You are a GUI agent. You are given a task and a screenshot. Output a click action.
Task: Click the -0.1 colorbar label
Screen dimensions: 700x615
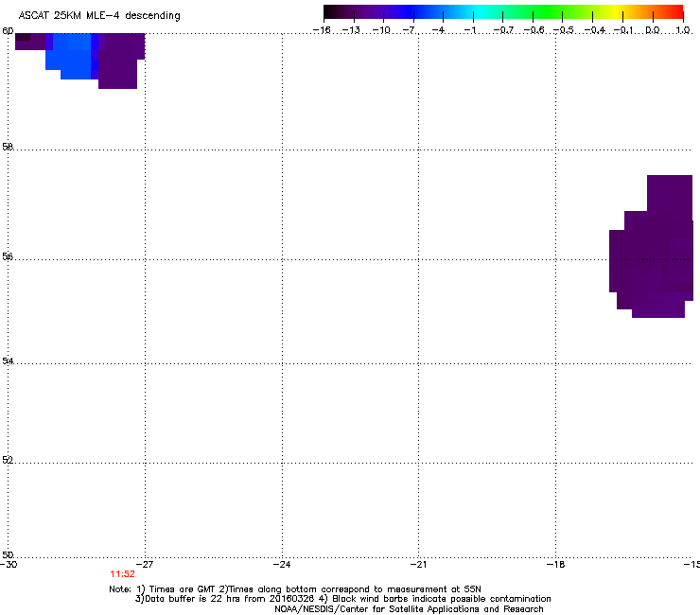point(623,30)
